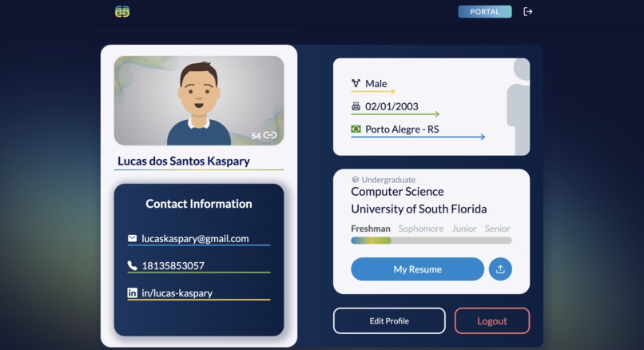The width and height of the screenshot is (644, 350).
Task: Click the academic year progress bar
Action: 431,241
